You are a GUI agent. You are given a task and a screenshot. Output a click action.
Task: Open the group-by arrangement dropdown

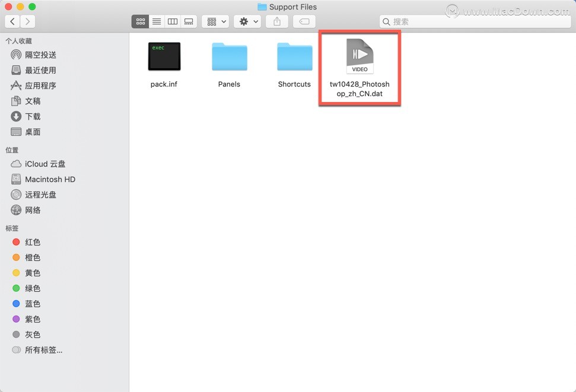(x=216, y=22)
